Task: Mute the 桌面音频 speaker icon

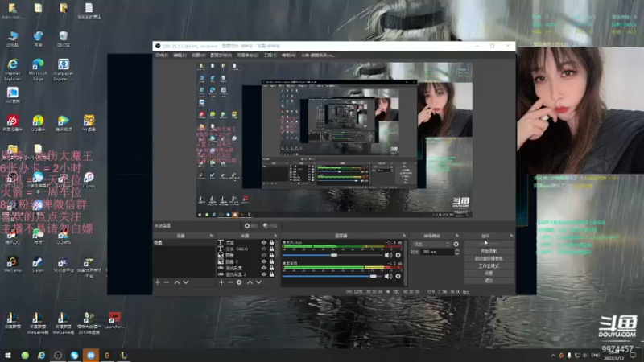Action: click(x=388, y=276)
